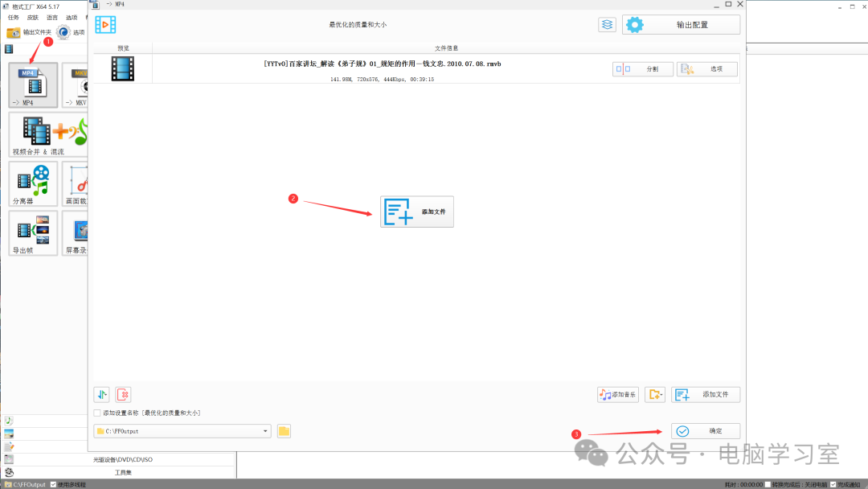Open the 分离器 separator tool
This screenshot has height=489, width=868.
33,184
